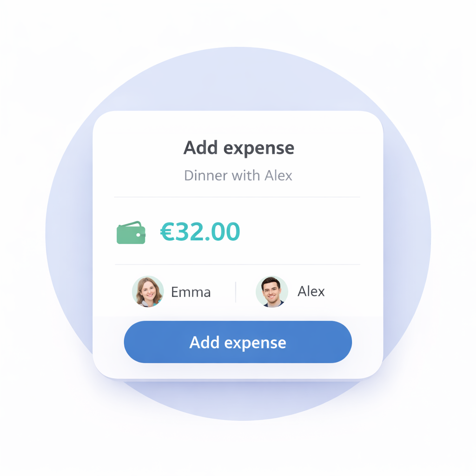Click the Emma name label
The image size is (476, 476).
click(x=191, y=292)
